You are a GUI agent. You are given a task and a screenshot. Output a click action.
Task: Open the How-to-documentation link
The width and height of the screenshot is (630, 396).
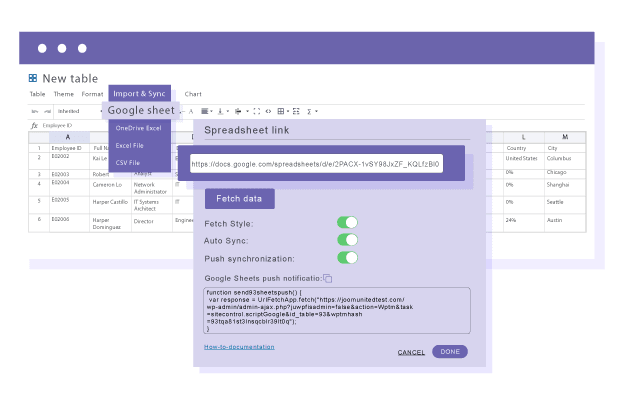coord(239,347)
